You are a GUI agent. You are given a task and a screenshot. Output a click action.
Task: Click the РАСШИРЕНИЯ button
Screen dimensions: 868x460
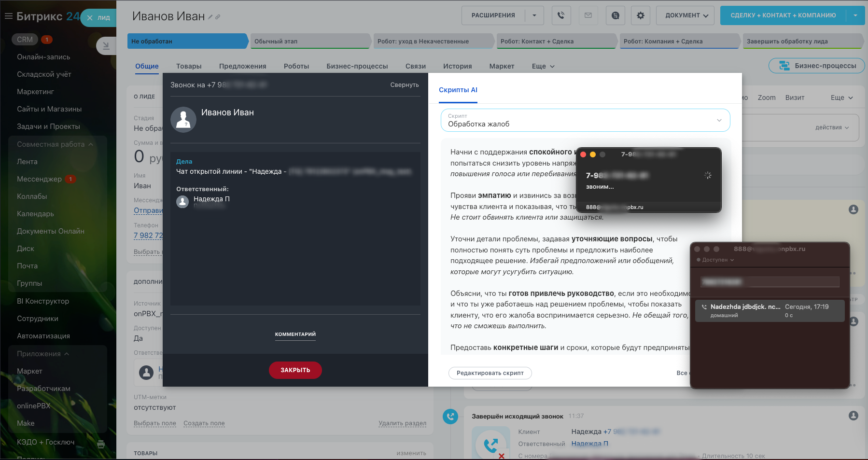click(493, 15)
